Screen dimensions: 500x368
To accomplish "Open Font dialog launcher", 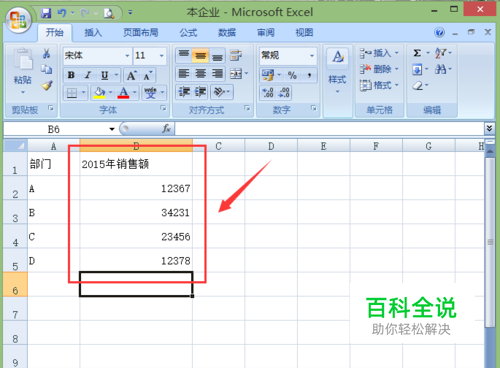I will click(x=163, y=108).
